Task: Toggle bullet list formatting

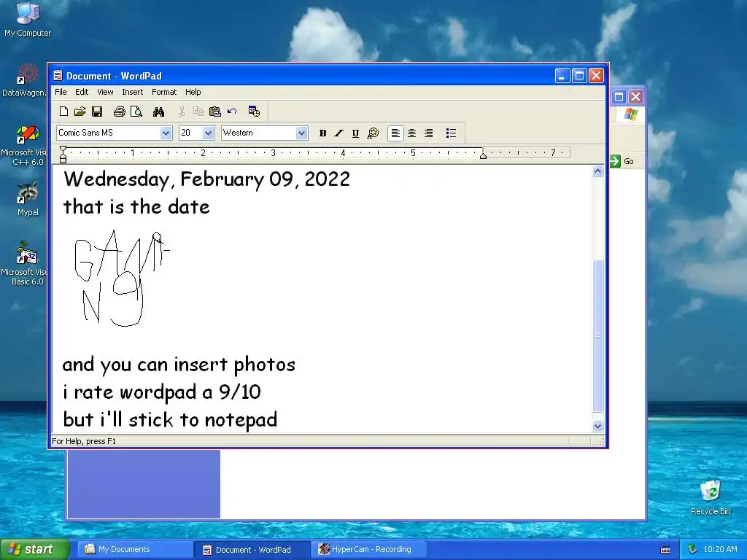Action: (451, 133)
